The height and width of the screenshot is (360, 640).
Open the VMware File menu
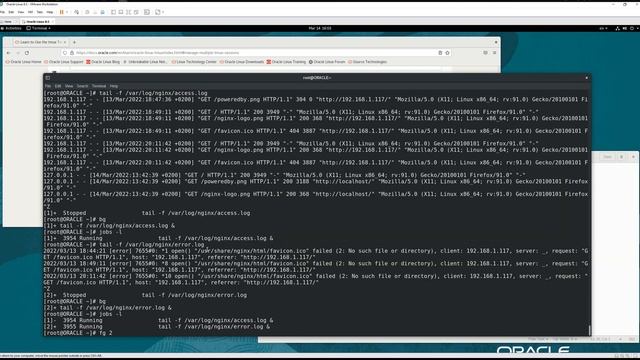click(x=2, y=12)
